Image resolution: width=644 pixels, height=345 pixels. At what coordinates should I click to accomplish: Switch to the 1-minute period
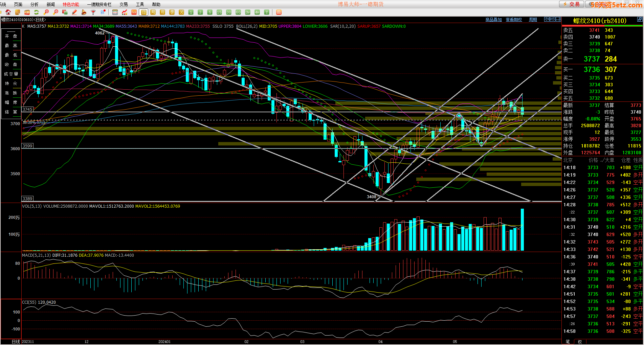coord(191,12)
